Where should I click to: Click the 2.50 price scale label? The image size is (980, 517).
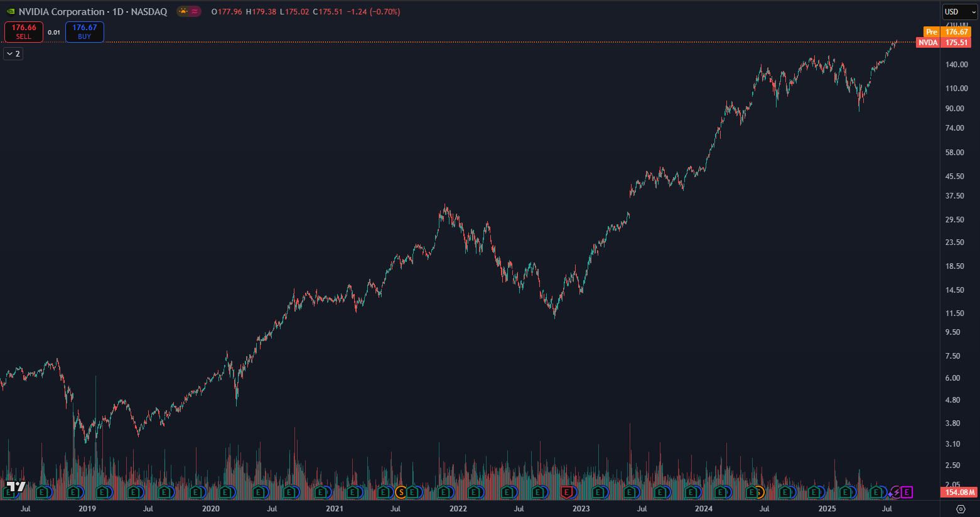click(952, 465)
